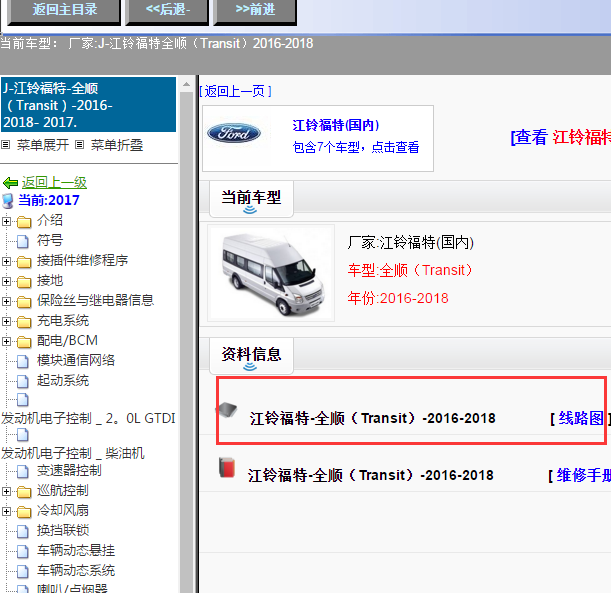Open the 维修手册 link
Image resolution: width=611 pixels, height=593 pixels.
(583, 475)
